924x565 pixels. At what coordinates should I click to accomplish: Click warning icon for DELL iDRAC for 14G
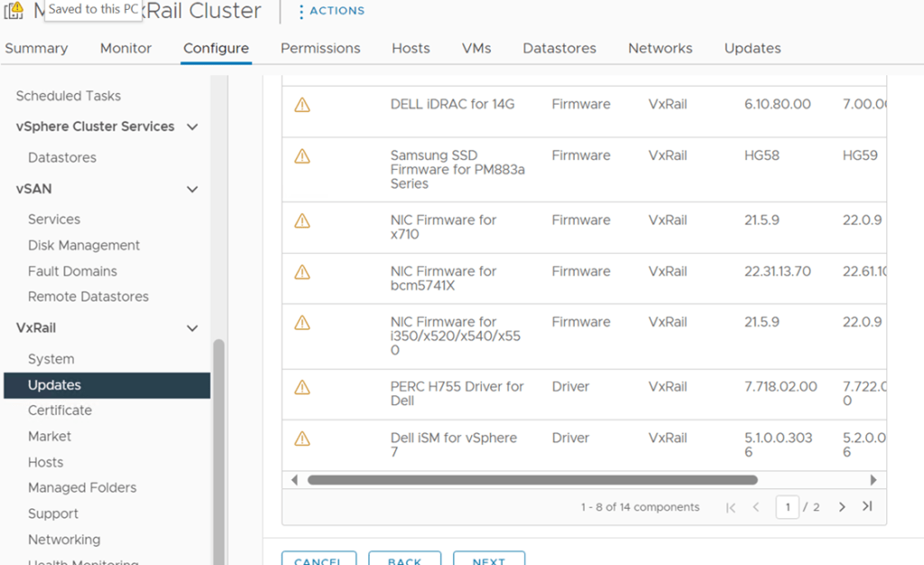pyautogui.click(x=302, y=105)
